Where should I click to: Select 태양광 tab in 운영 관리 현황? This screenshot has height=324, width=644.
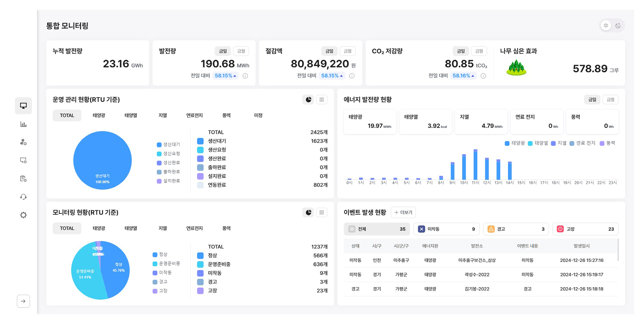coord(99,115)
